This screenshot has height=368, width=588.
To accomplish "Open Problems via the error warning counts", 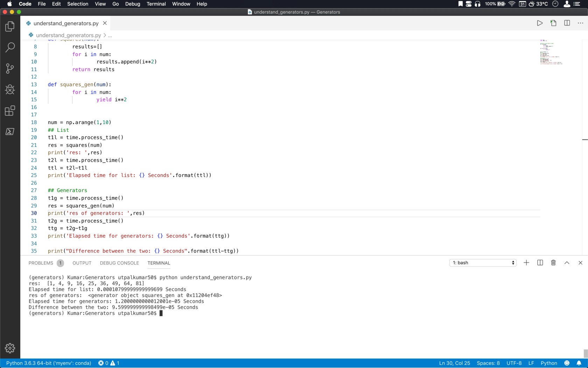I will pos(109,363).
